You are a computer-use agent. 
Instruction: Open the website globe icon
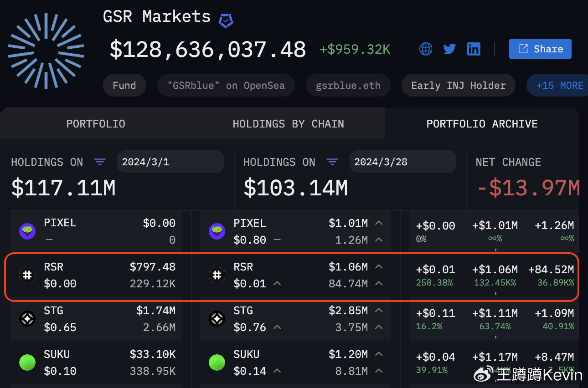pos(426,49)
